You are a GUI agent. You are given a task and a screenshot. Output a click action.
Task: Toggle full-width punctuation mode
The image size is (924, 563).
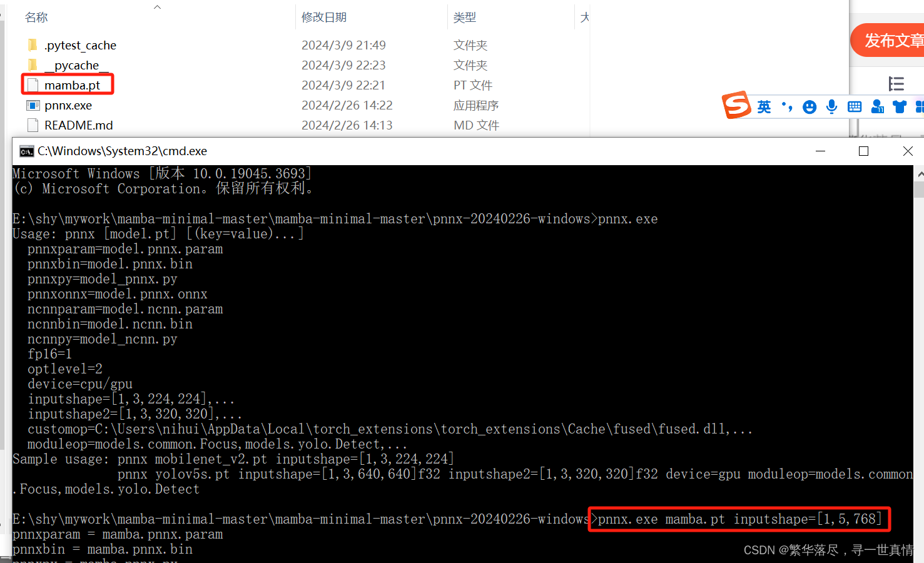[786, 106]
